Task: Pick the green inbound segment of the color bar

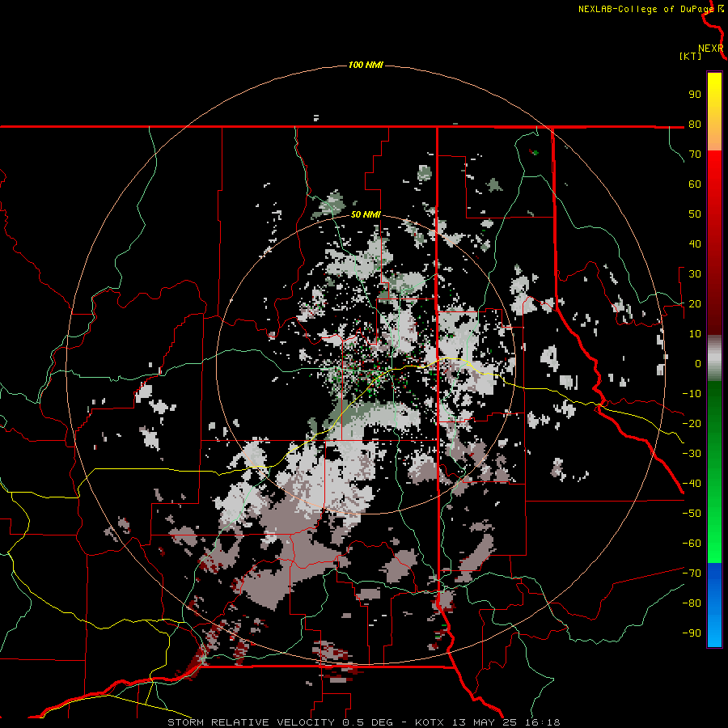Action: coord(714,472)
